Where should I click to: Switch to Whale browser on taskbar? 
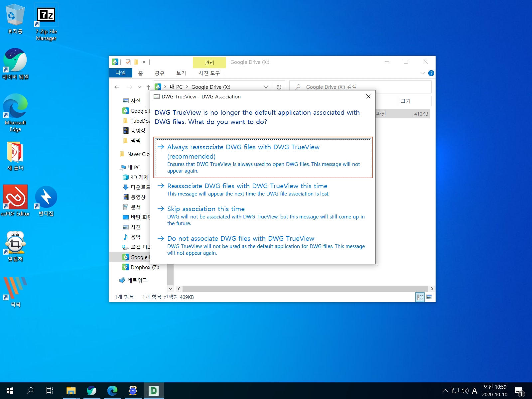pyautogui.click(x=91, y=391)
